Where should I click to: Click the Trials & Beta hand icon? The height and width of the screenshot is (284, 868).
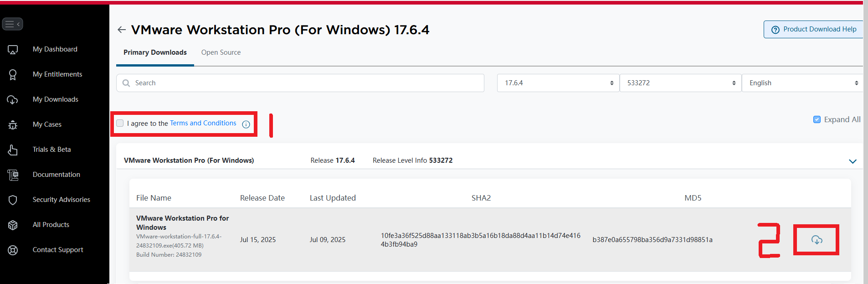coord(13,150)
